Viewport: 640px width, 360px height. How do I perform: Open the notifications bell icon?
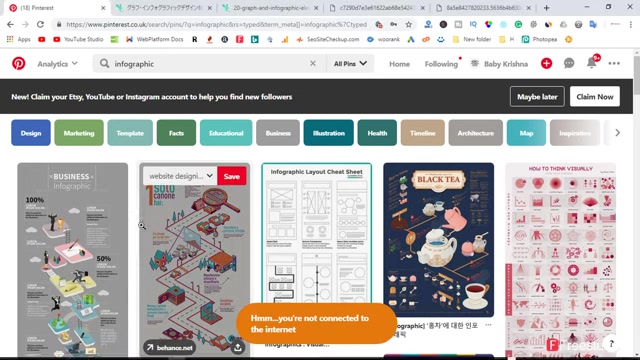(x=591, y=62)
